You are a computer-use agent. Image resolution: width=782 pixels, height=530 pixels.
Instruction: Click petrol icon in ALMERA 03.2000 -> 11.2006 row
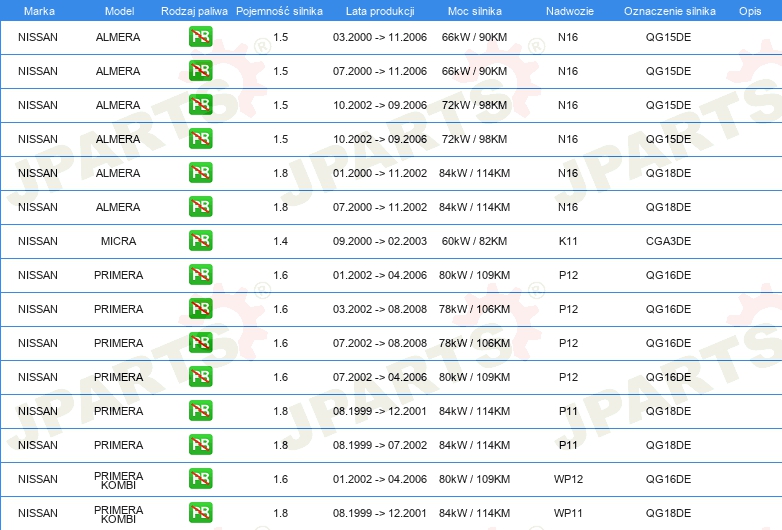click(x=200, y=37)
